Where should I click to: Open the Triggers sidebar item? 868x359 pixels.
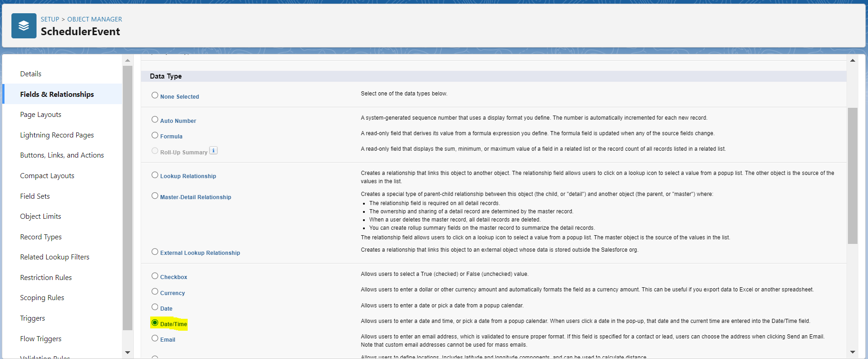coord(32,318)
